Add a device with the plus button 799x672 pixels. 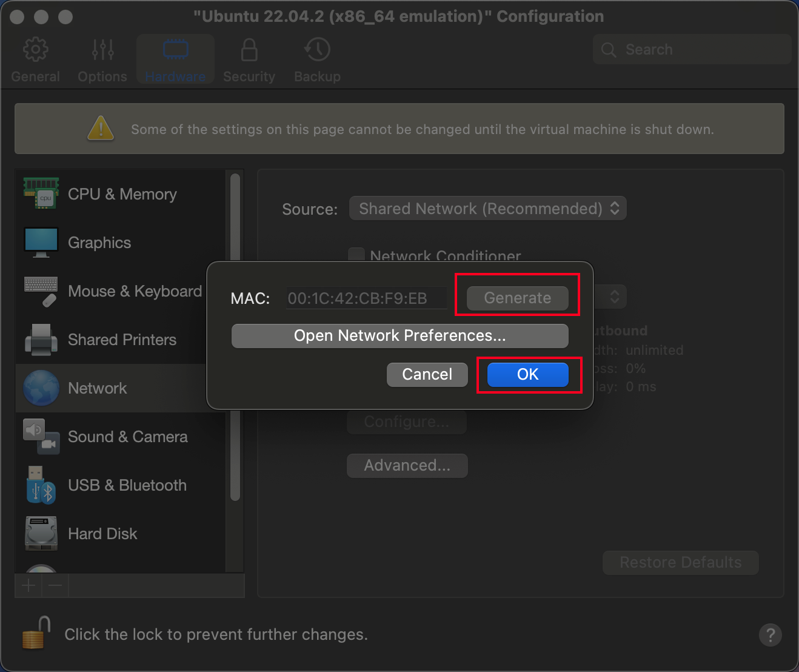[x=28, y=585]
